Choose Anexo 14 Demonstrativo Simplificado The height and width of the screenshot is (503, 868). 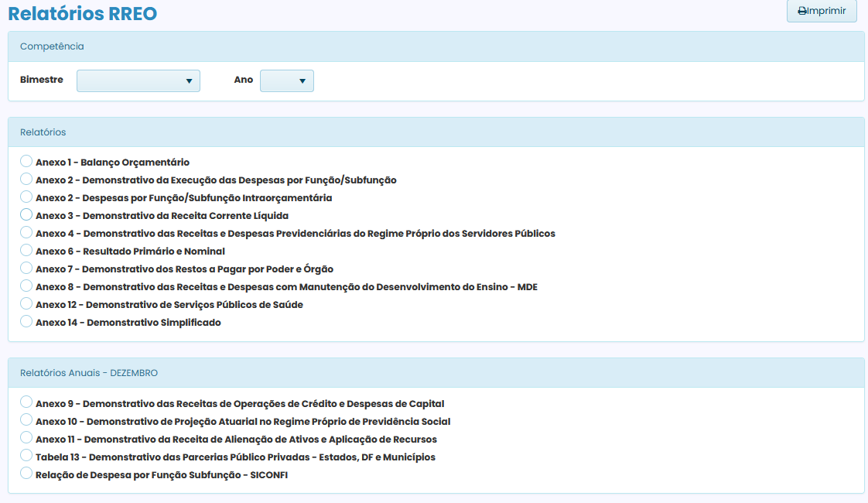point(26,322)
